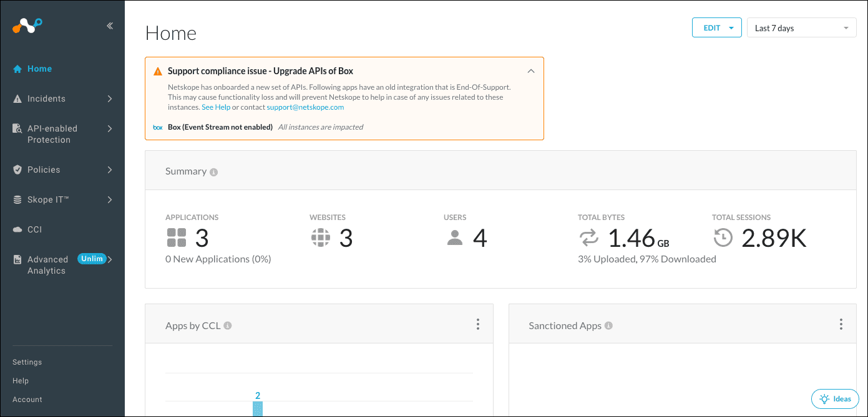Screen dimensions: 868x417
Task: Click the Sanctioned Apps info icon
Action: 608,326
